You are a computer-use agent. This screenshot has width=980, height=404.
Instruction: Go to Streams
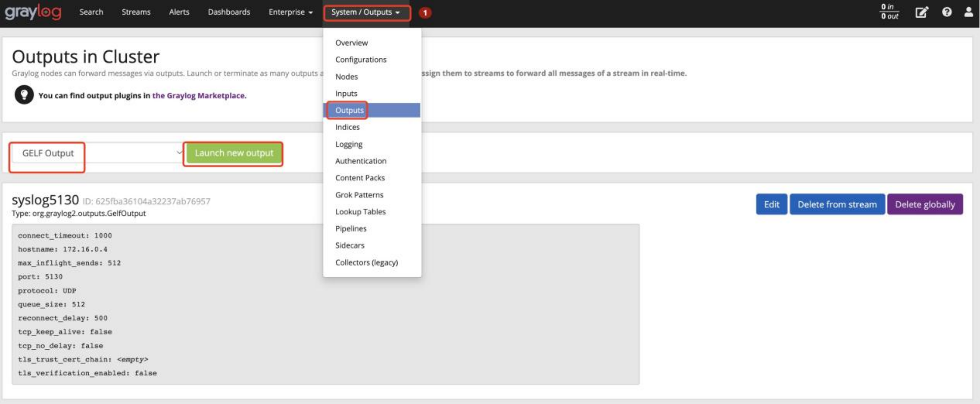click(136, 12)
